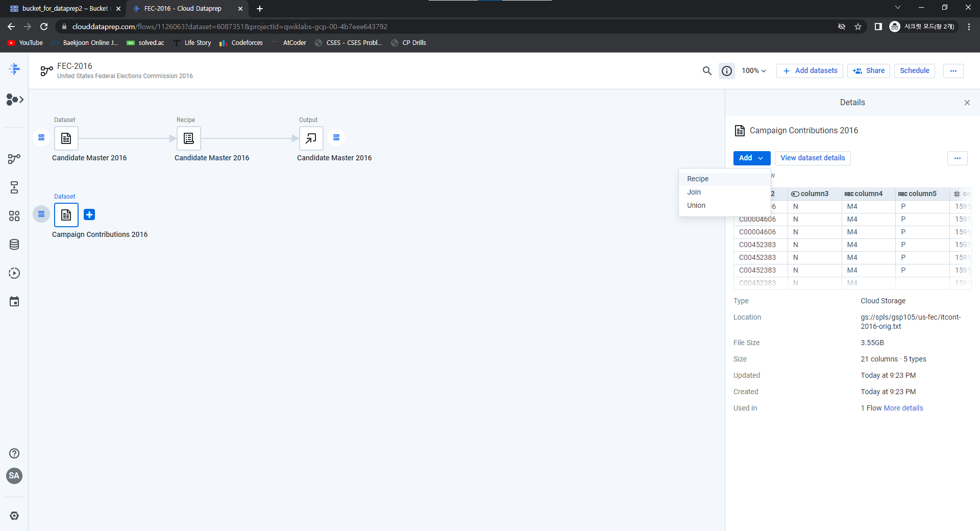Viewport: 980px width, 531px height.
Task: Open Codeforces bookmark
Action: click(x=241, y=43)
